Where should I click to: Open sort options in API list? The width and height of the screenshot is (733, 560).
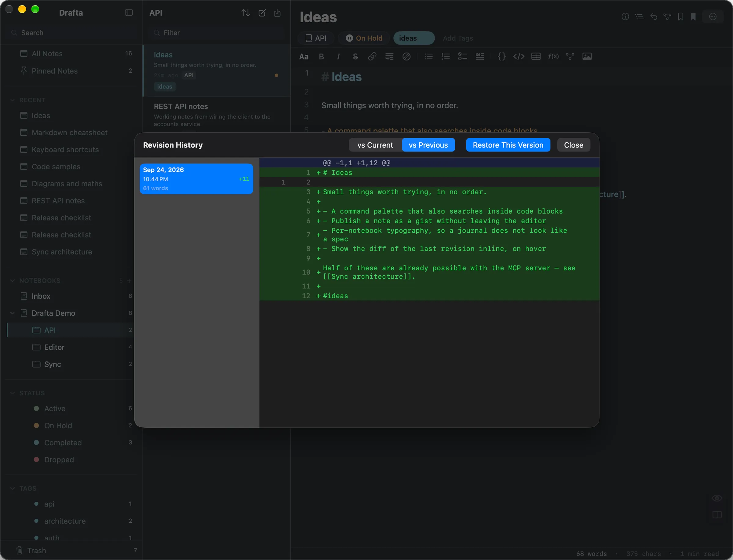coord(246,13)
